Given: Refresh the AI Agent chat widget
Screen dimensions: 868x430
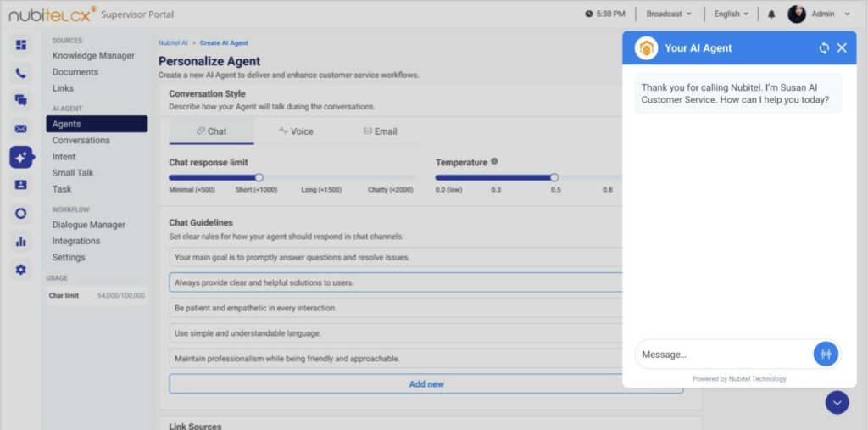Looking at the screenshot, I should [x=824, y=48].
